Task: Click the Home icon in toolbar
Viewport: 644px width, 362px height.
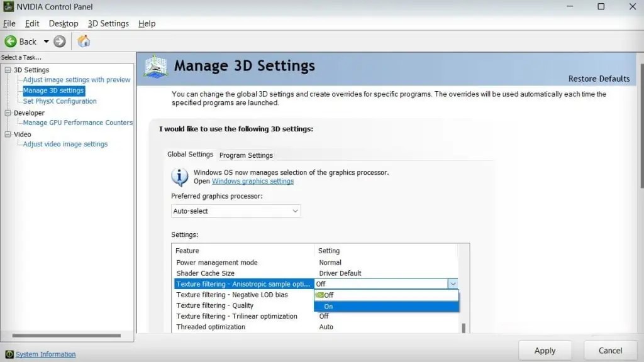Action: tap(84, 41)
